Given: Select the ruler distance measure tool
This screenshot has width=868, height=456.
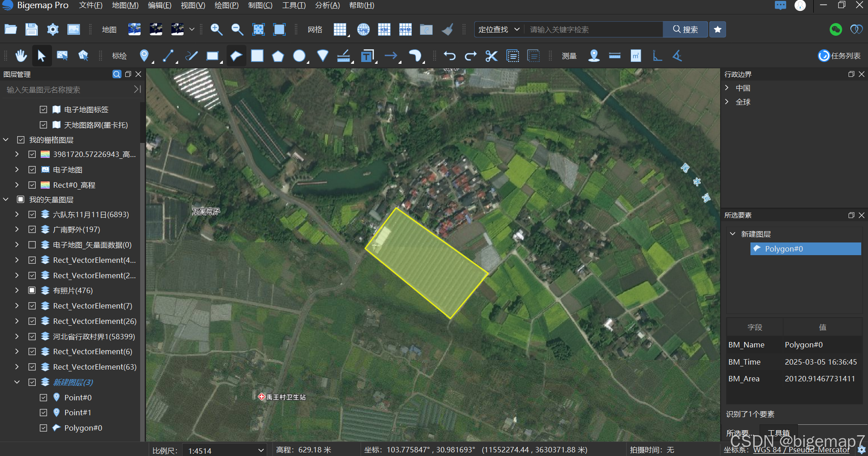Looking at the screenshot, I should click(615, 56).
